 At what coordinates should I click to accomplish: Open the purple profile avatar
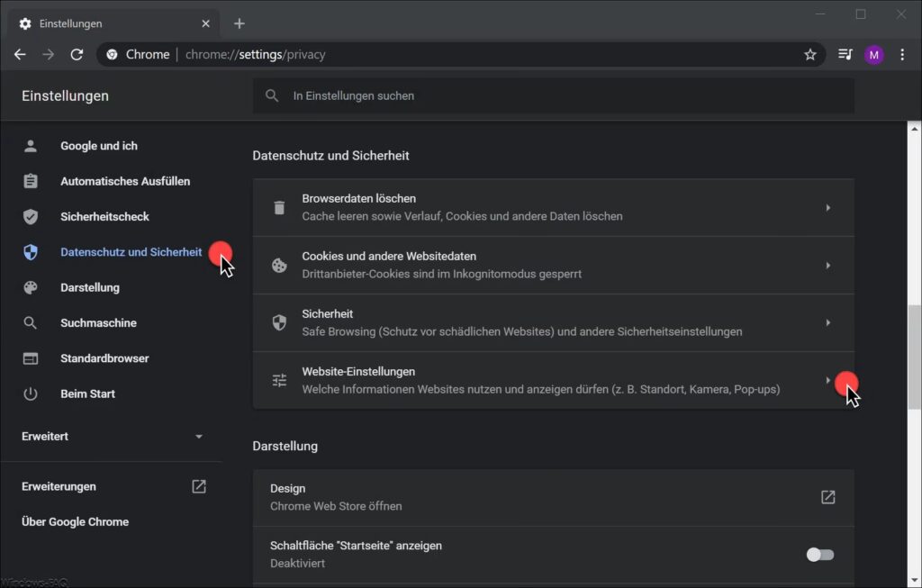(x=873, y=55)
